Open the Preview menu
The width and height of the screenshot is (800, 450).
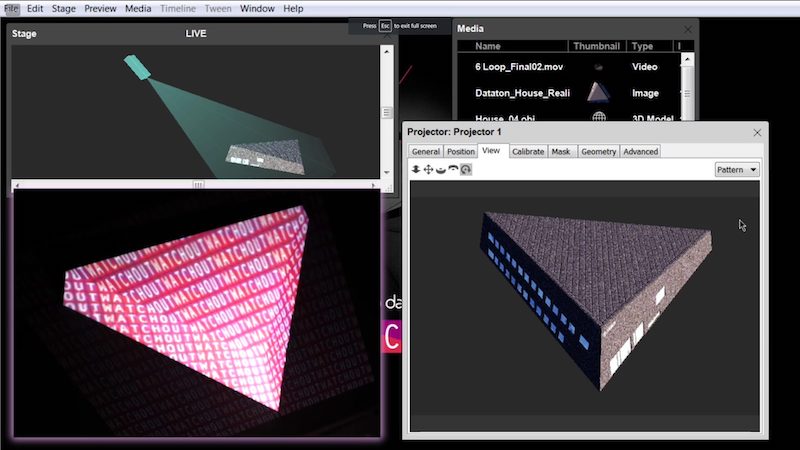tap(100, 8)
